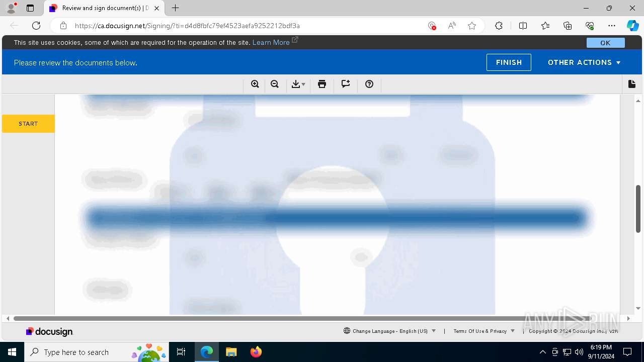Screen dimensions: 644x362
Task: Close the Review and sign document tab
Action: [x=157, y=8]
